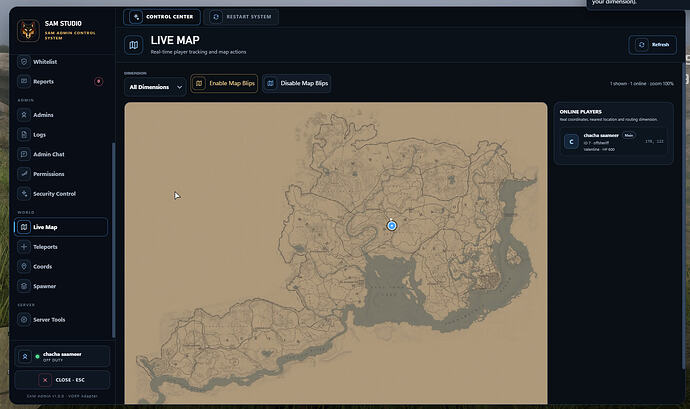
Task: Open the Whitelist shield icon
Action: coord(24,62)
